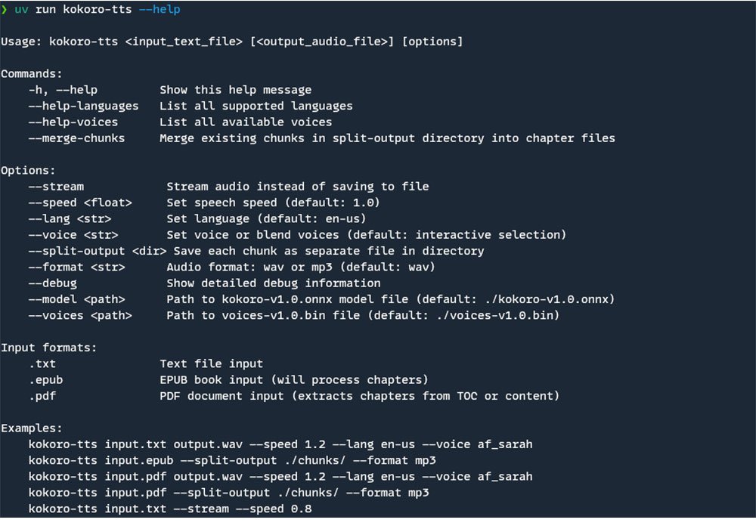Click the green prompt chevron symbol
This screenshot has width=756, height=532.
(5, 10)
